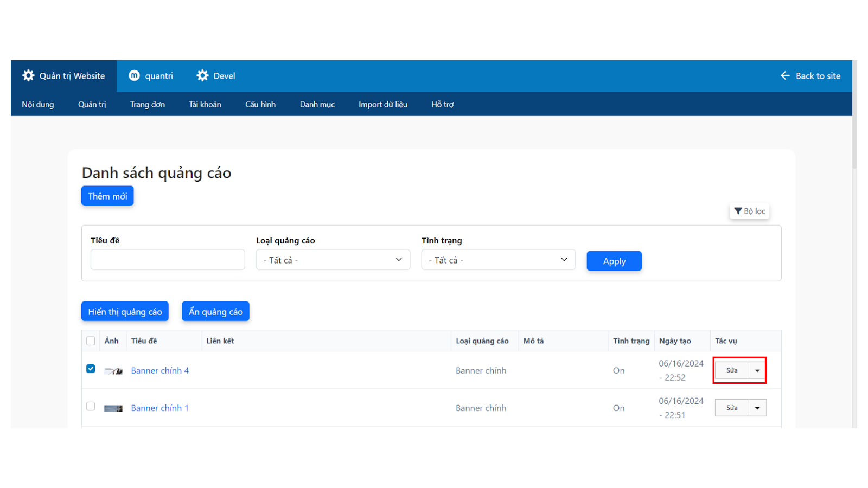The width and height of the screenshot is (868, 488).
Task: Uncheck the Banner chính 4 row checkbox
Action: (91, 369)
